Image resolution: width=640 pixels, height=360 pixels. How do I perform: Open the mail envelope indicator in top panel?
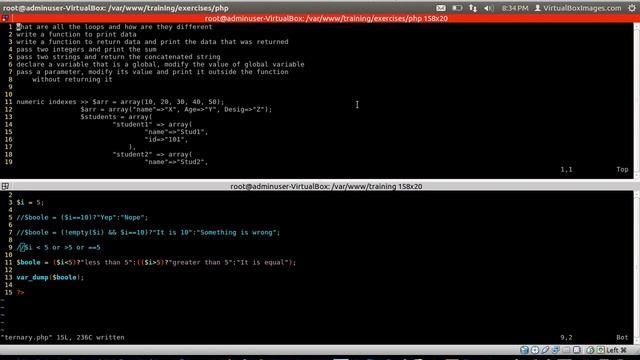[441, 8]
